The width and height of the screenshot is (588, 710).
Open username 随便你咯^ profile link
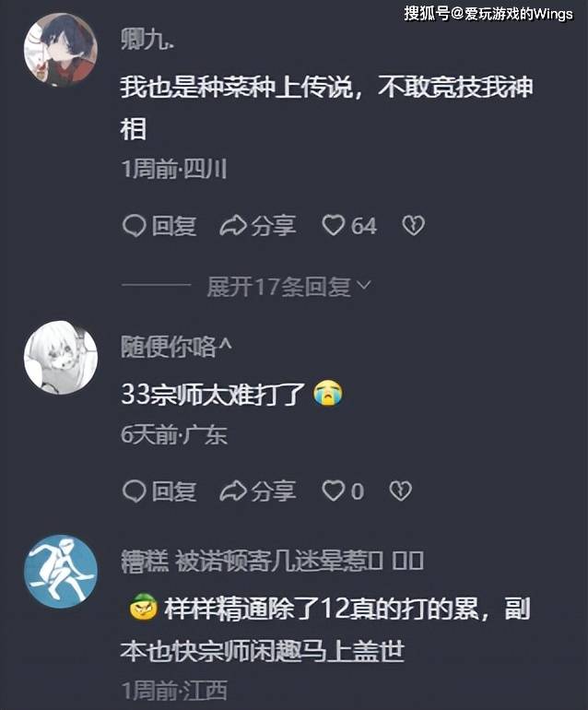point(176,348)
